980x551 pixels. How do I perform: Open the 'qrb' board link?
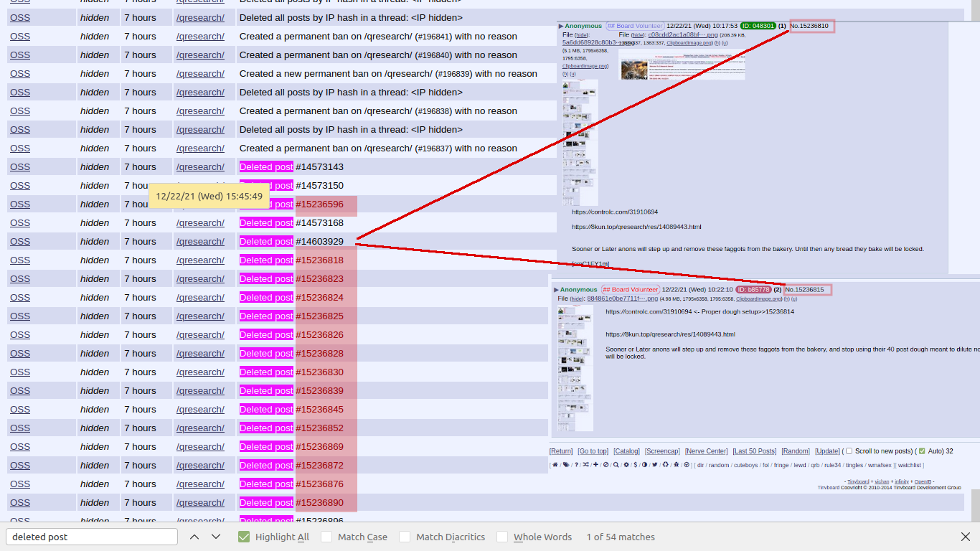pos(815,465)
